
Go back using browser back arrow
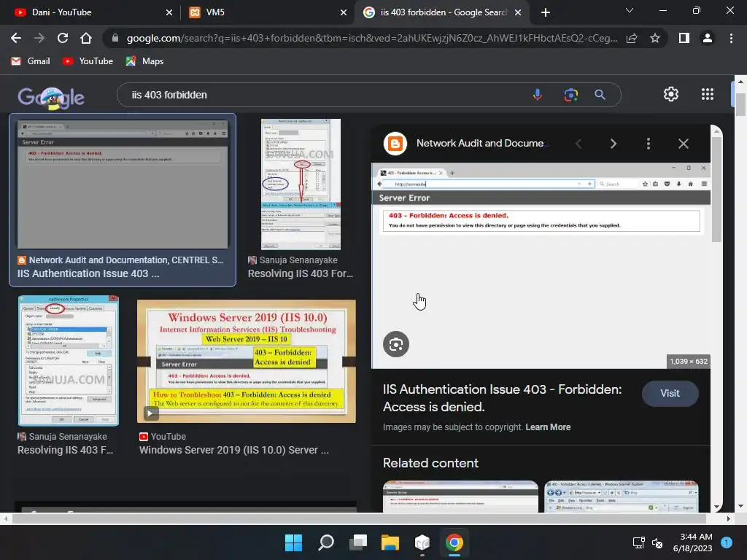tap(16, 38)
